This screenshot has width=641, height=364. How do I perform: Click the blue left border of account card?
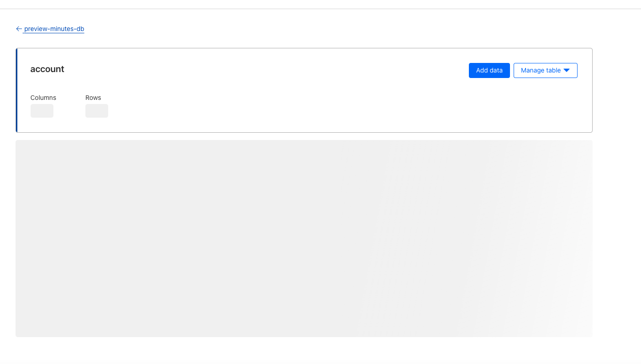point(16,90)
